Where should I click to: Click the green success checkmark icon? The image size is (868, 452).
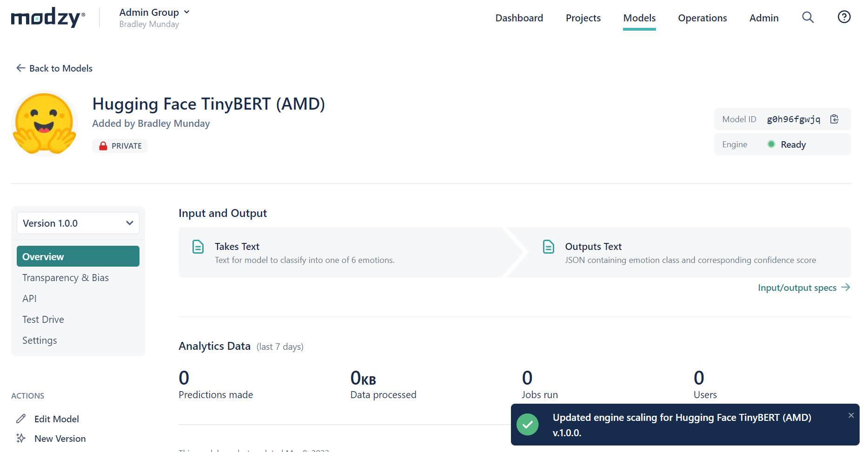pyautogui.click(x=528, y=425)
